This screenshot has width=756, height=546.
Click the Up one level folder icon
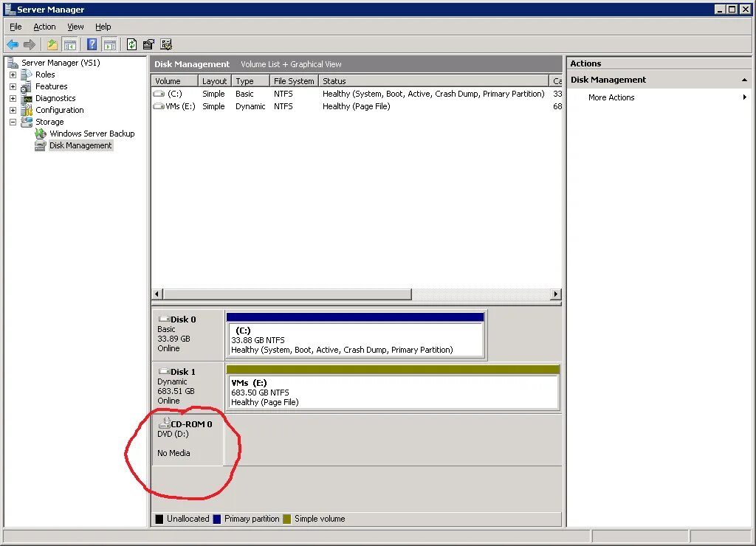coord(52,45)
